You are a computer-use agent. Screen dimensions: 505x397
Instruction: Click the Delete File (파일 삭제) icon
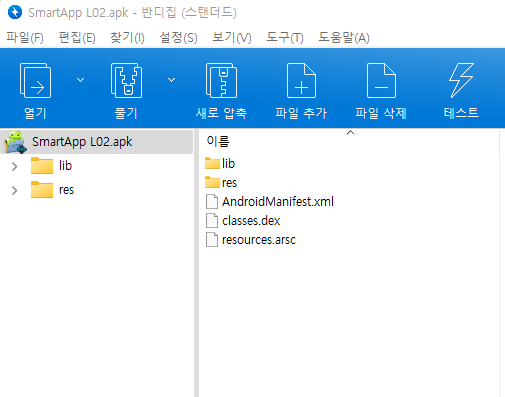coord(381,80)
